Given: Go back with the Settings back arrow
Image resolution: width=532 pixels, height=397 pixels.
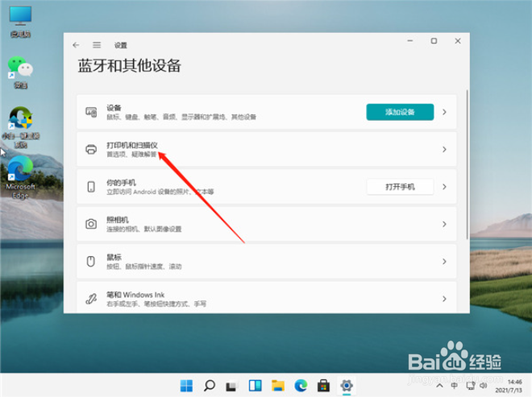Looking at the screenshot, I should (76, 45).
